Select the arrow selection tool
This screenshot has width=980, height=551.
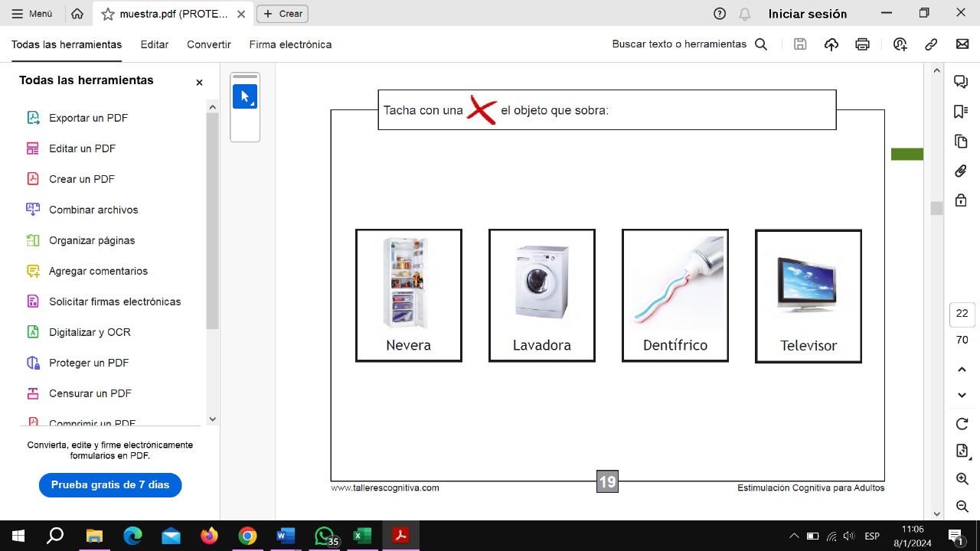[245, 96]
